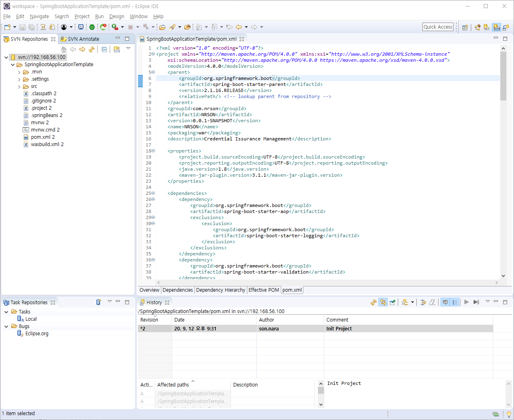The image size is (514, 420).
Task: Toggle Show Comment pane in History view
Action: tap(445, 302)
